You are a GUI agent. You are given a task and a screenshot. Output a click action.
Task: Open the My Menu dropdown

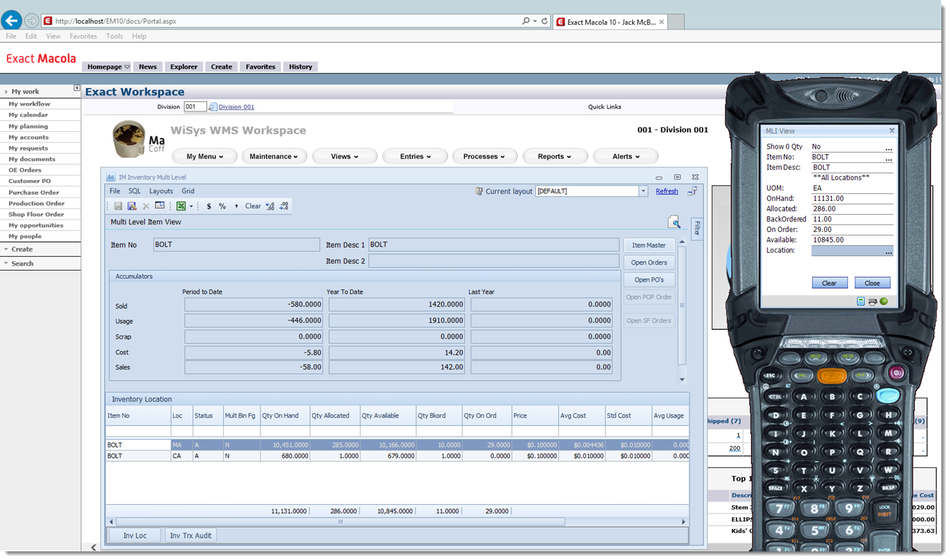(x=205, y=157)
